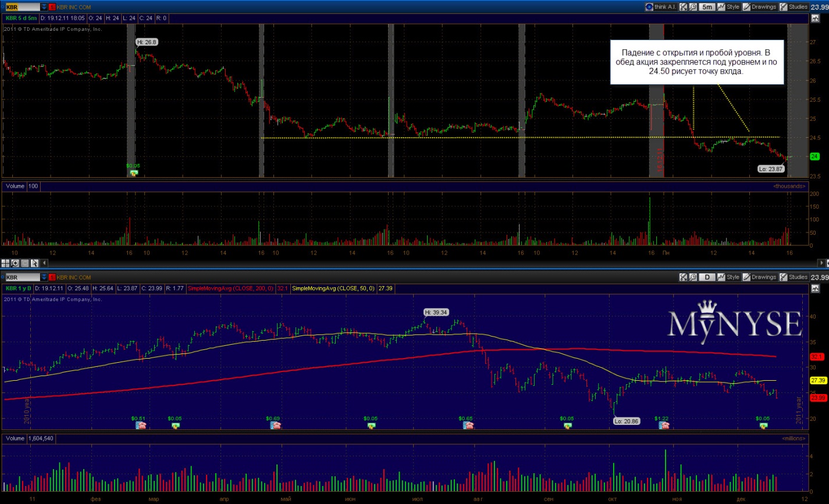Open the Drawings menu in lower chart
The image size is (829, 504).
pyautogui.click(x=760, y=277)
